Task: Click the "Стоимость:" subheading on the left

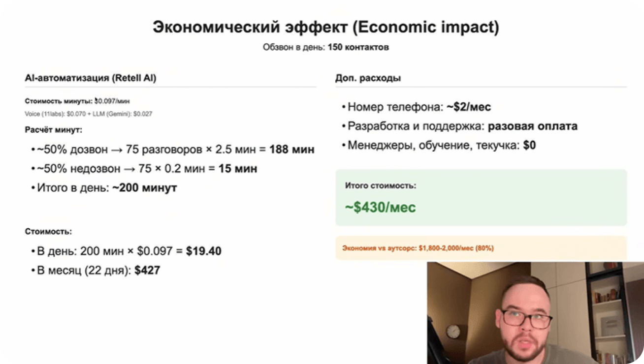Action: pyautogui.click(x=48, y=232)
